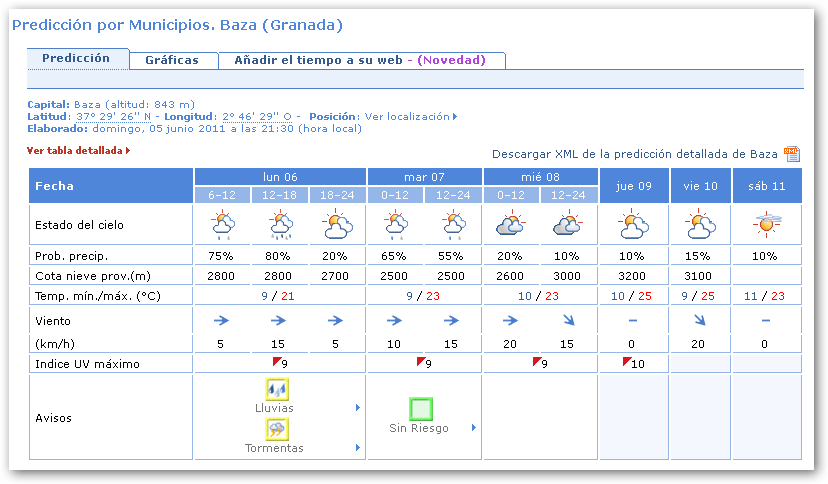The height and width of the screenshot is (484, 828).
Task: Click the sky state icon for jue 09
Action: pos(633,225)
